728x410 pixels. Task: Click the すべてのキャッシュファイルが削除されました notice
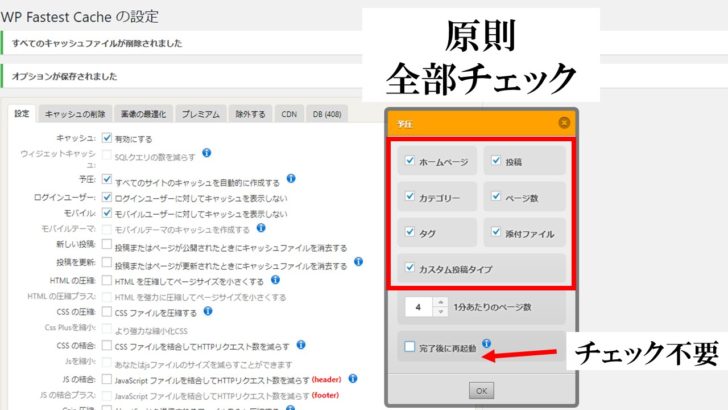click(x=97, y=43)
